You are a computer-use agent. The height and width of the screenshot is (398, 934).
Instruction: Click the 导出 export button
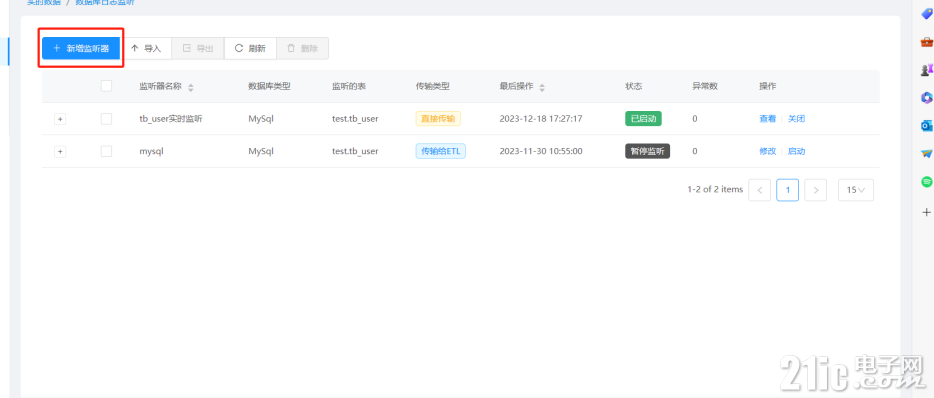pos(198,48)
